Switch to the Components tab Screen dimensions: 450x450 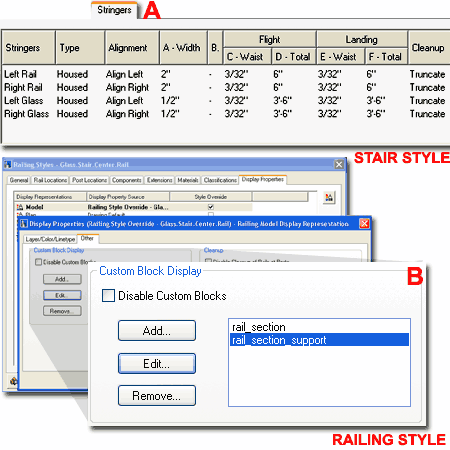click(127, 180)
